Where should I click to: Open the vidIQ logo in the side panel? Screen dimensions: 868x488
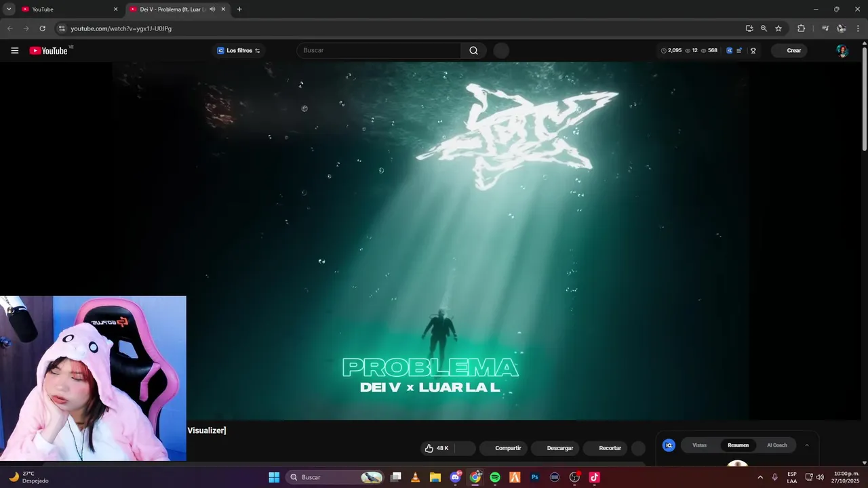click(x=669, y=445)
